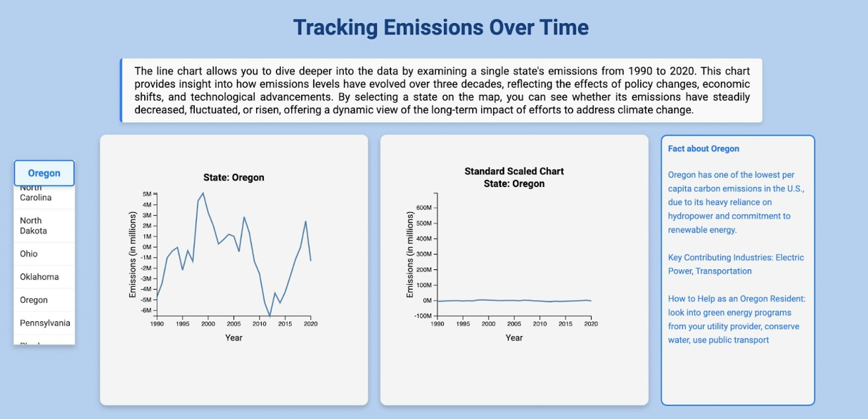868x419 pixels.
Task: Select Ohio from the state list
Action: [x=29, y=254]
